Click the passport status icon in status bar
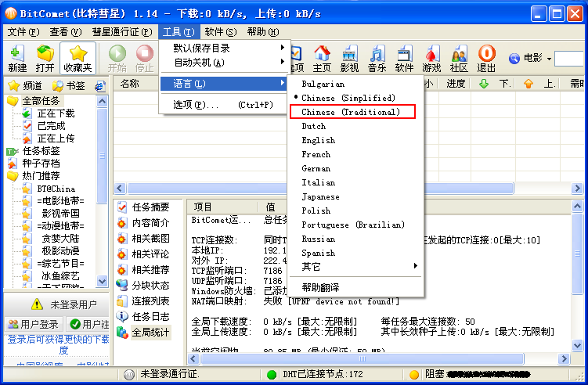 click(129, 374)
